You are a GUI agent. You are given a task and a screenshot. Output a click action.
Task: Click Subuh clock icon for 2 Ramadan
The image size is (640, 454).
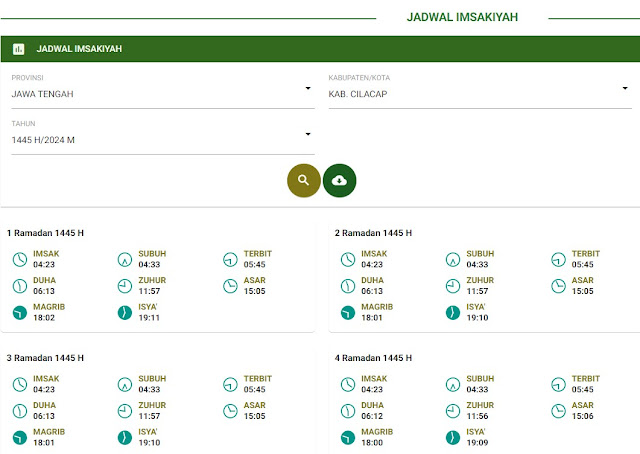point(453,259)
